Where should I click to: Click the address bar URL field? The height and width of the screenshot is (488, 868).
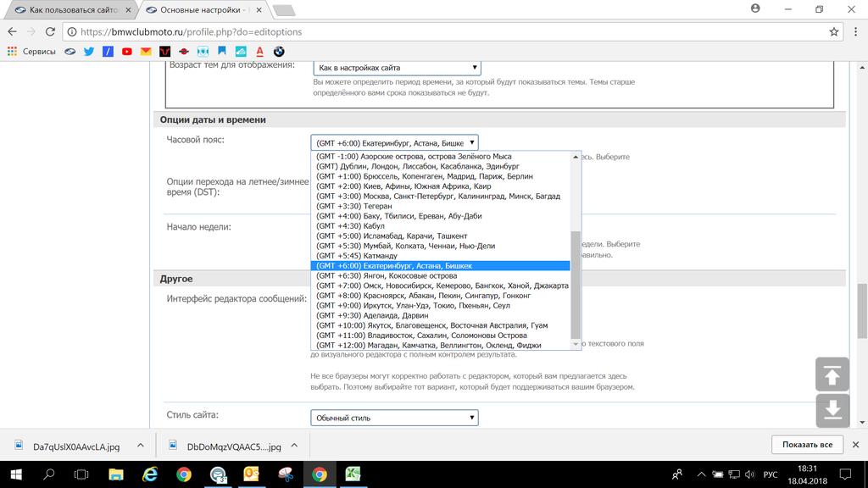(424, 31)
